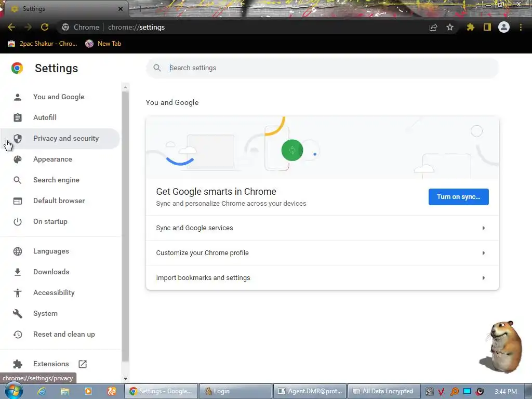Open Downloads settings
This screenshot has width=532, height=399.
click(60, 272)
